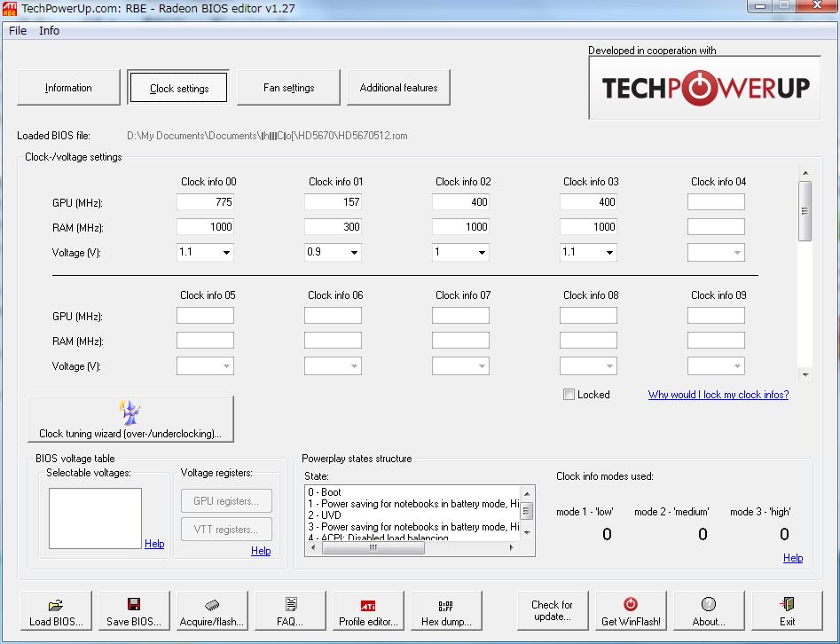Open the Info menu

click(50, 30)
